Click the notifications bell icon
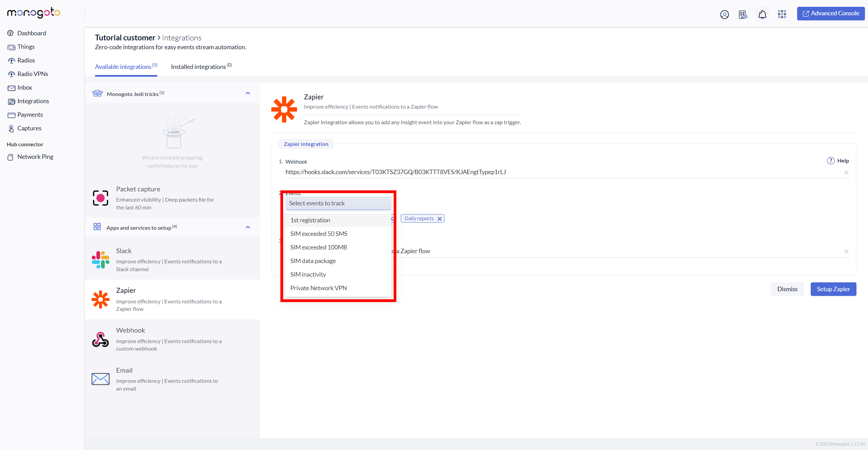Image resolution: width=868 pixels, height=450 pixels. [x=762, y=15]
